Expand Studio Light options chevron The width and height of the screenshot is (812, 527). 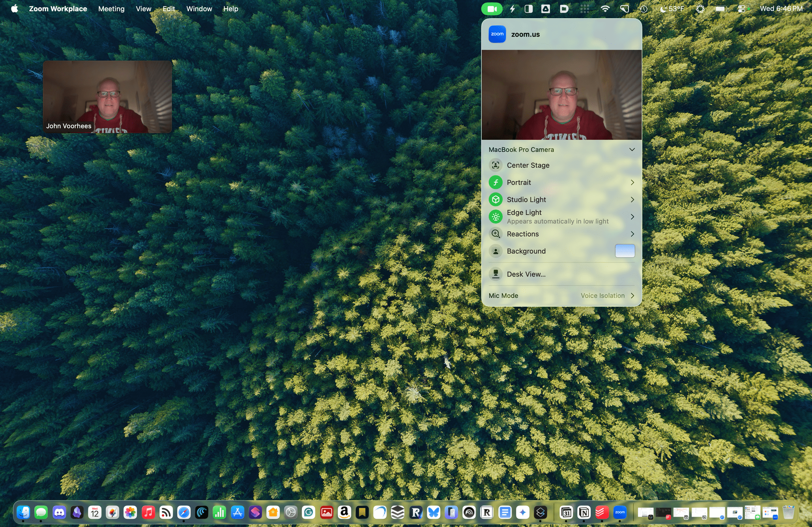tap(632, 200)
